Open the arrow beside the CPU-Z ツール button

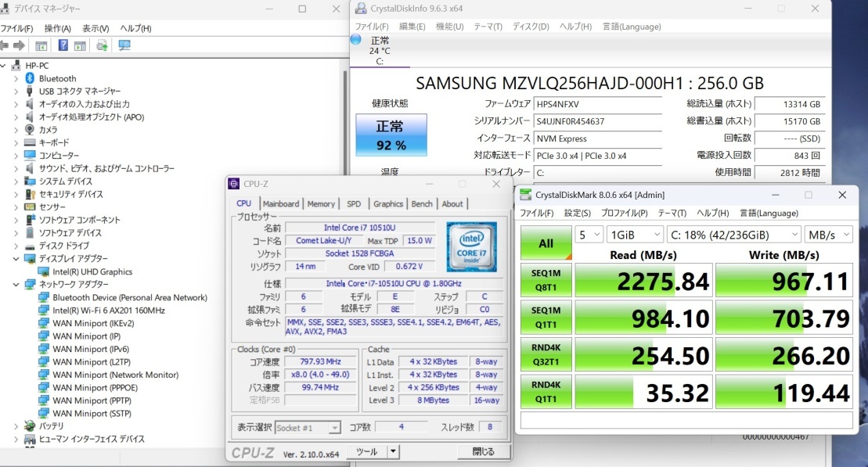(393, 451)
